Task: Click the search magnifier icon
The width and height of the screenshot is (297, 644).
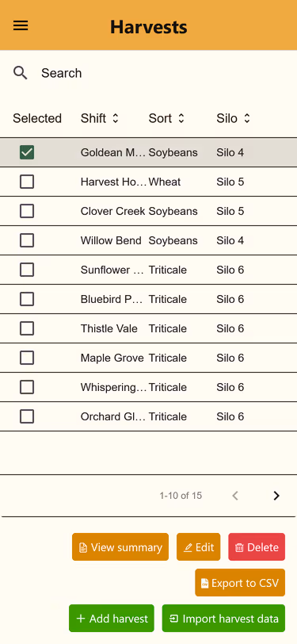Action: pyautogui.click(x=21, y=73)
